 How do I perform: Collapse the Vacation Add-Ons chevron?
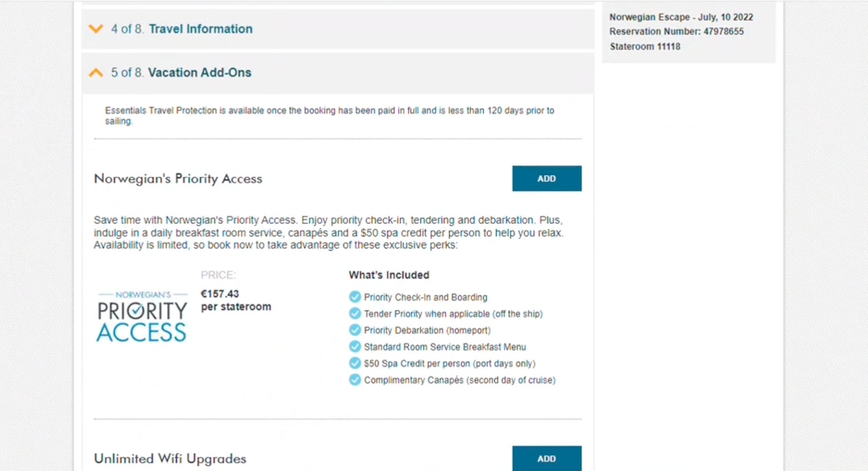click(x=96, y=72)
